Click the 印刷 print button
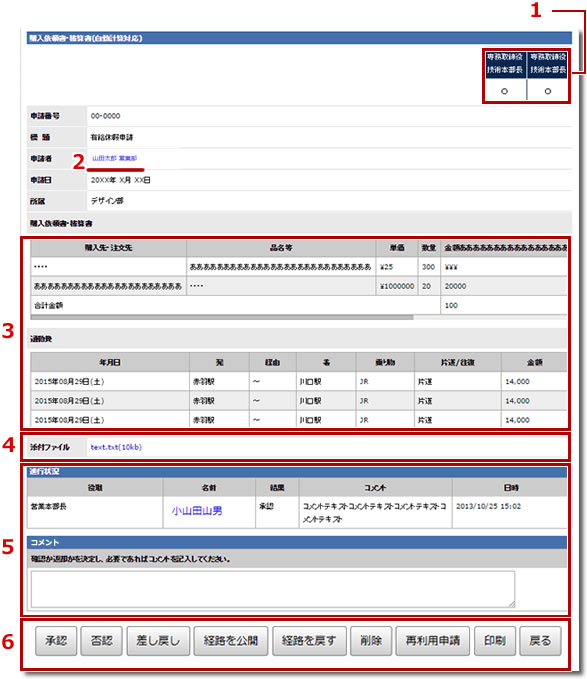Screen dimensions: 587x679 [x=495, y=640]
